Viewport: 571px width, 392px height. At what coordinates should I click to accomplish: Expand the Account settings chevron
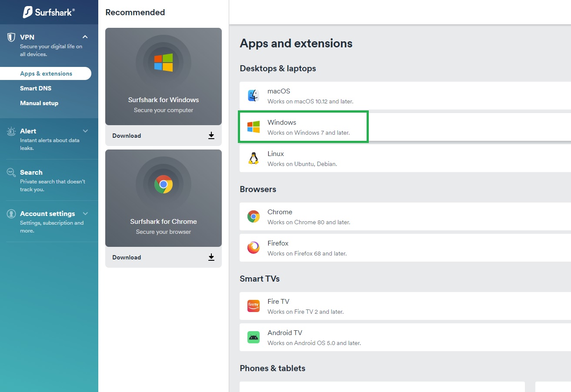click(85, 213)
